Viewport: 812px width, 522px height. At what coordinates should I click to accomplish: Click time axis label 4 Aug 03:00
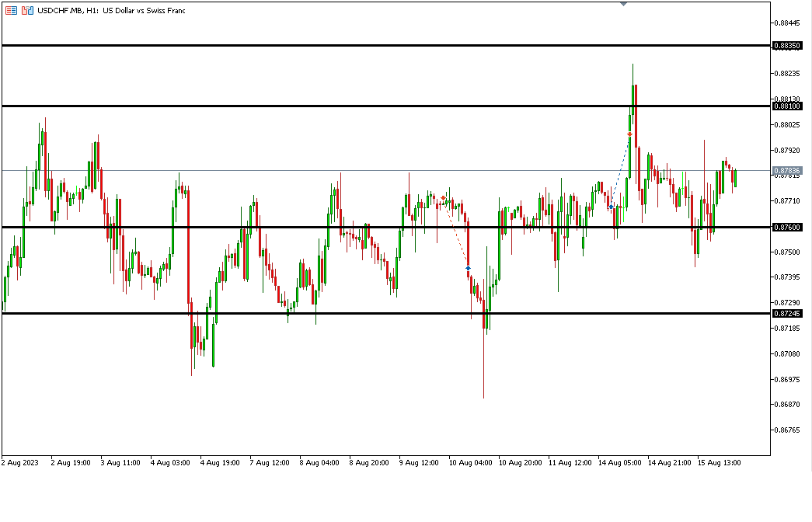point(170,463)
